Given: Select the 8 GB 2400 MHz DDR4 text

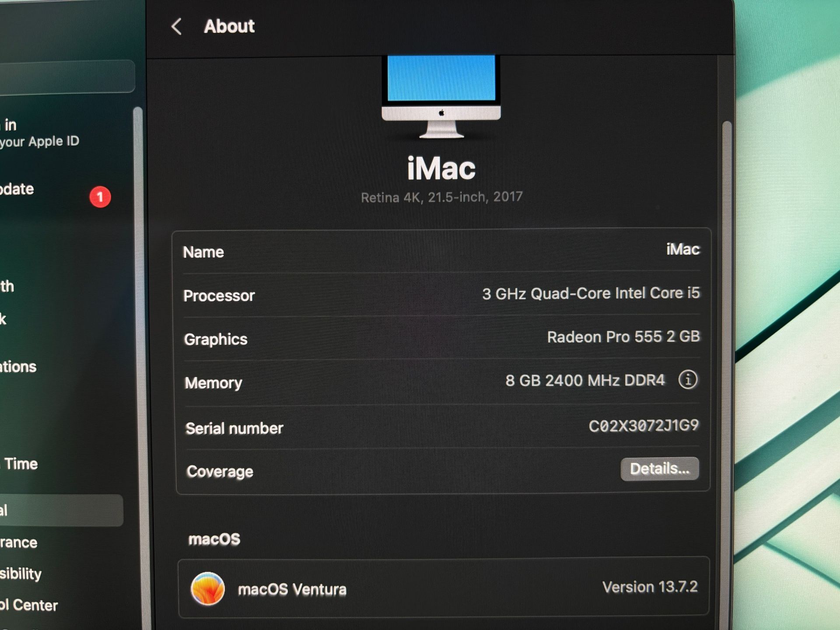Looking at the screenshot, I should [x=585, y=380].
